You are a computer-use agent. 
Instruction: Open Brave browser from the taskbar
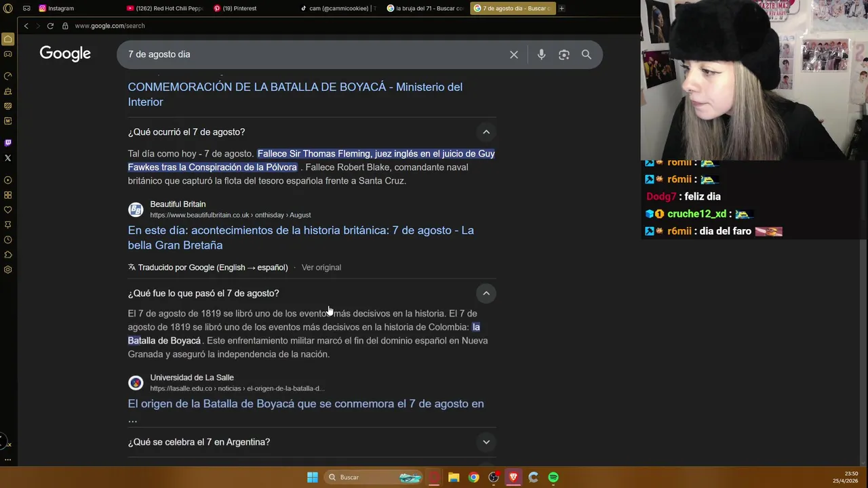513,477
